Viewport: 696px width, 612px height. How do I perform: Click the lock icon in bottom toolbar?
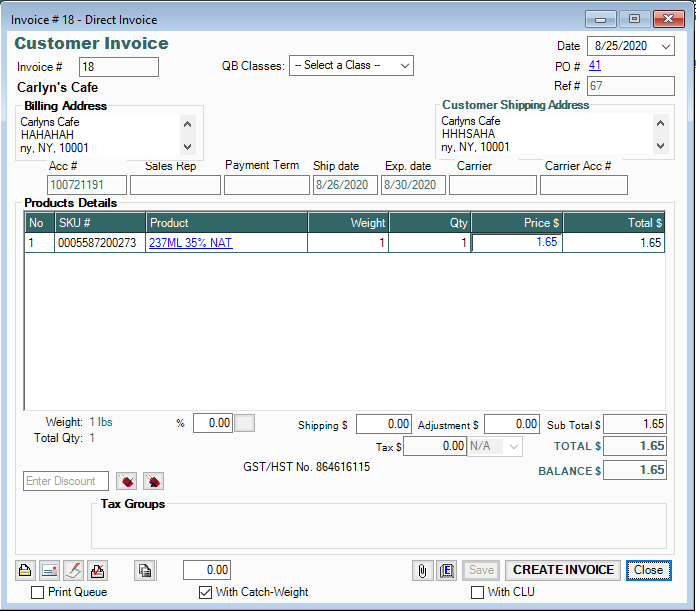26,570
